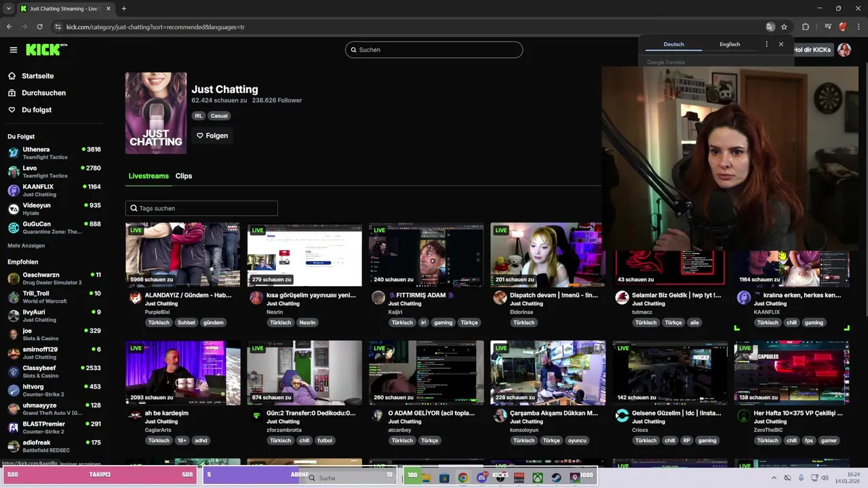Click Hol dir KICKs button
868x488 pixels.
coord(812,49)
